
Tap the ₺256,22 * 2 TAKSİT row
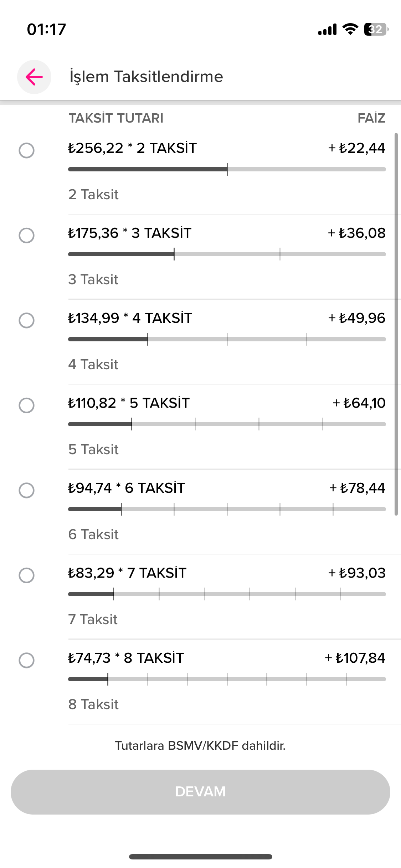[x=132, y=148]
